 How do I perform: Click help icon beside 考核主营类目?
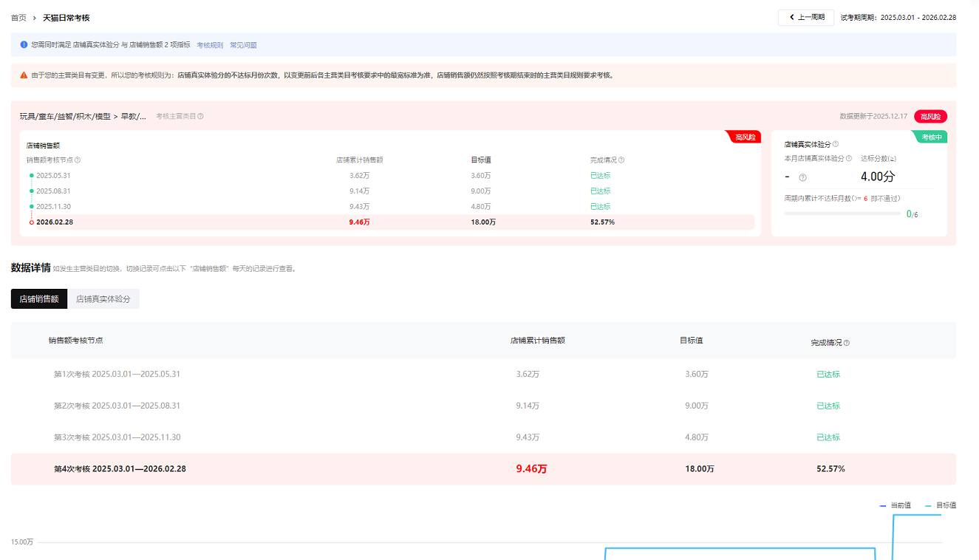pyautogui.click(x=200, y=116)
